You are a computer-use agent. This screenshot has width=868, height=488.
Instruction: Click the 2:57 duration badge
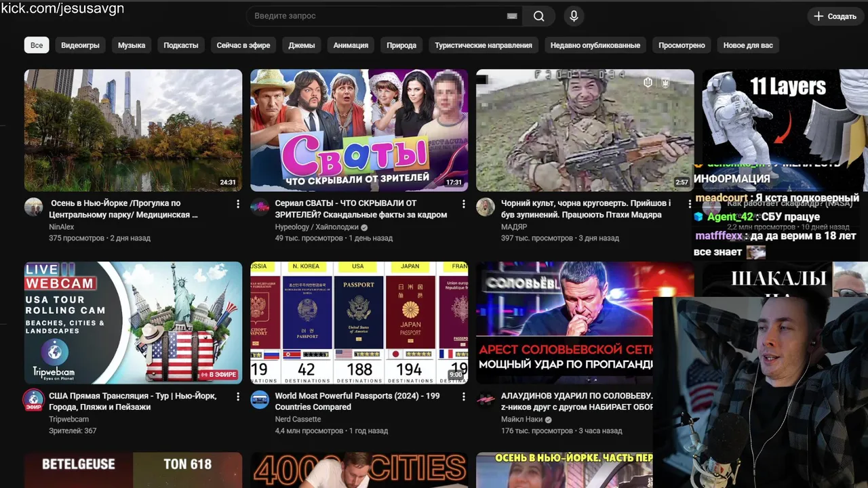point(682,182)
